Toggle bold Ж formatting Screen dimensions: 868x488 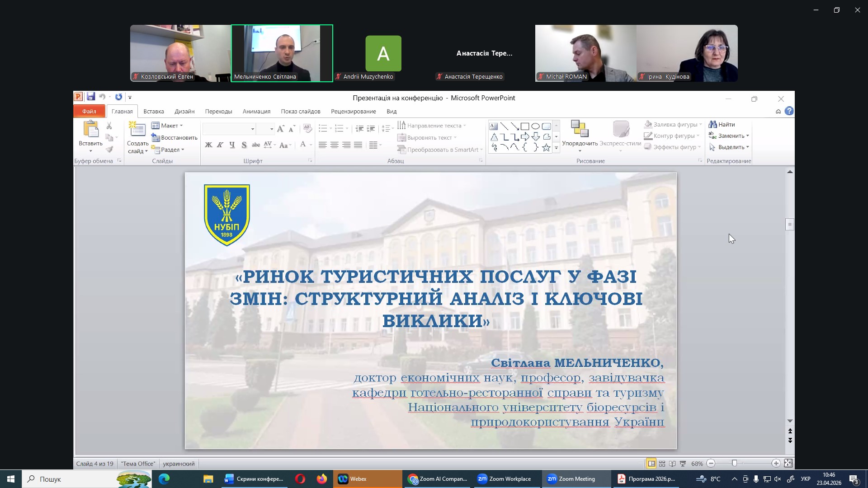[208, 145]
